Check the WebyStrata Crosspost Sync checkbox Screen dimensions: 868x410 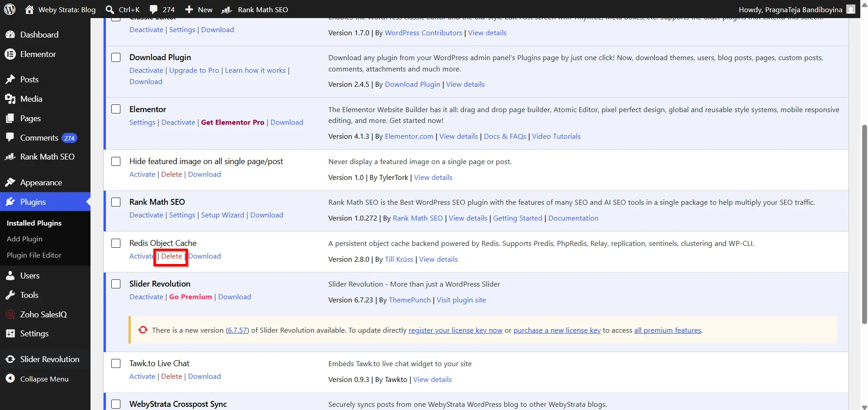[x=116, y=404]
